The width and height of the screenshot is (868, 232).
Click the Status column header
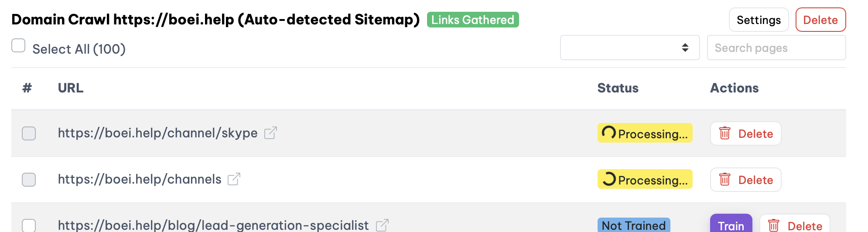click(x=618, y=88)
